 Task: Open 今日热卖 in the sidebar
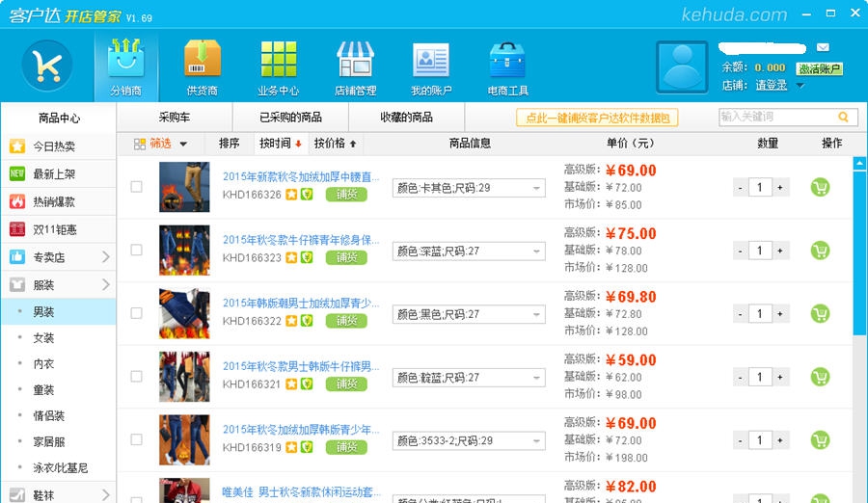click(x=58, y=146)
